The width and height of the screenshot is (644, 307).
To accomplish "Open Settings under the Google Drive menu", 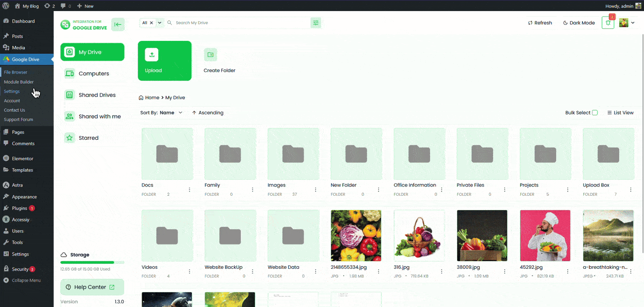I will (11, 91).
